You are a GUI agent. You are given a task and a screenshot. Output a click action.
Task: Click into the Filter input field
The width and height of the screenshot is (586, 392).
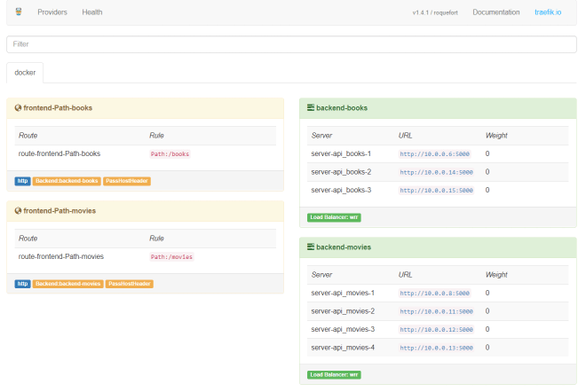[x=291, y=43]
